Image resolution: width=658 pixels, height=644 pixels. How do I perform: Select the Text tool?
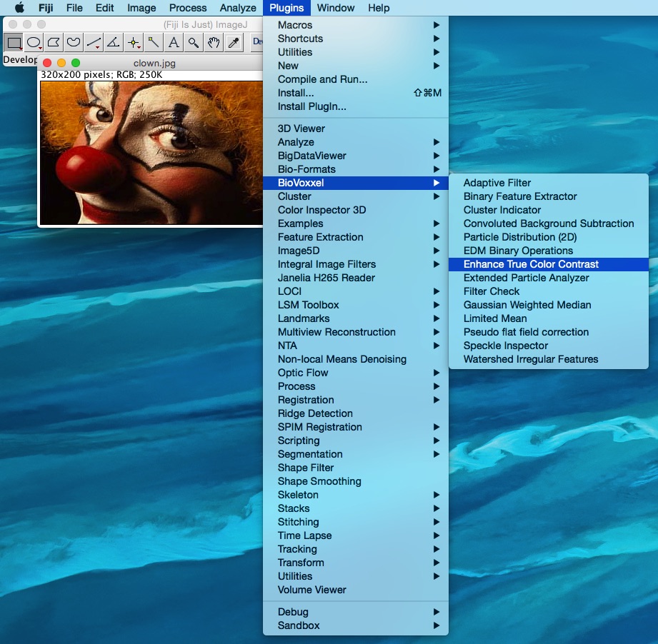point(172,42)
